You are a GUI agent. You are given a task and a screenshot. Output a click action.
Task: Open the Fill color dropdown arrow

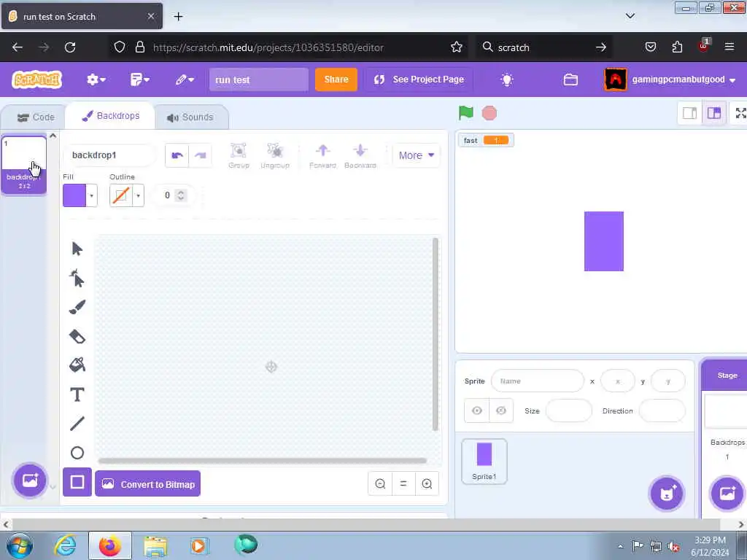pyautogui.click(x=91, y=195)
